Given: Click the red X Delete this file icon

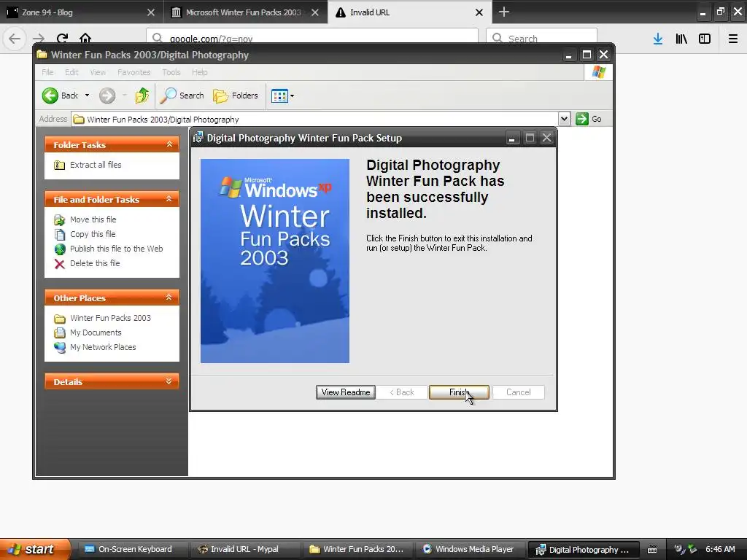Looking at the screenshot, I should click(60, 264).
